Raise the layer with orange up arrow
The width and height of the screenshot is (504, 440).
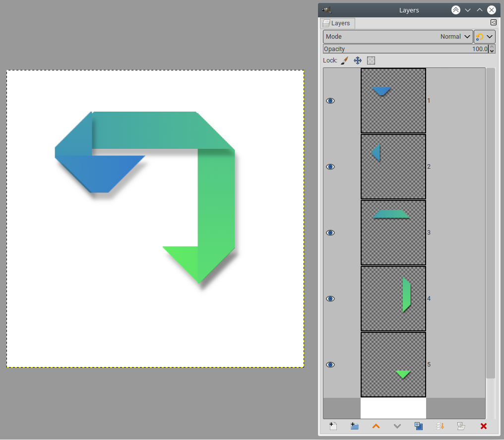376,426
